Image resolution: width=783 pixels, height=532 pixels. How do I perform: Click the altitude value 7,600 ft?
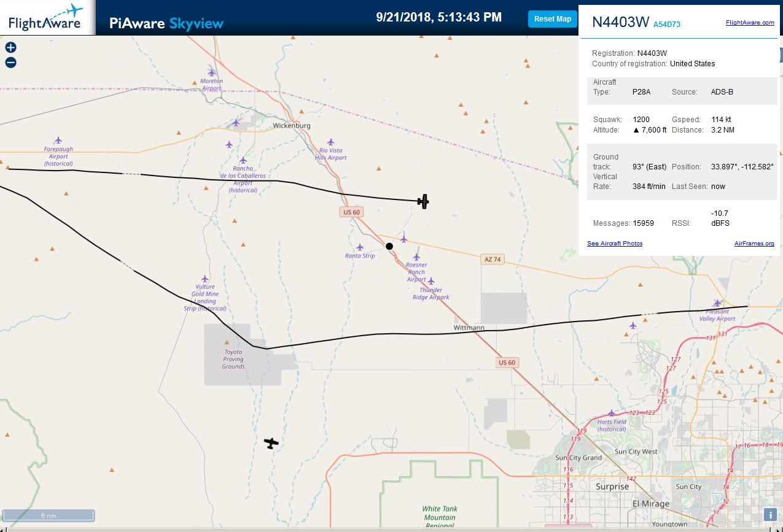coord(650,130)
